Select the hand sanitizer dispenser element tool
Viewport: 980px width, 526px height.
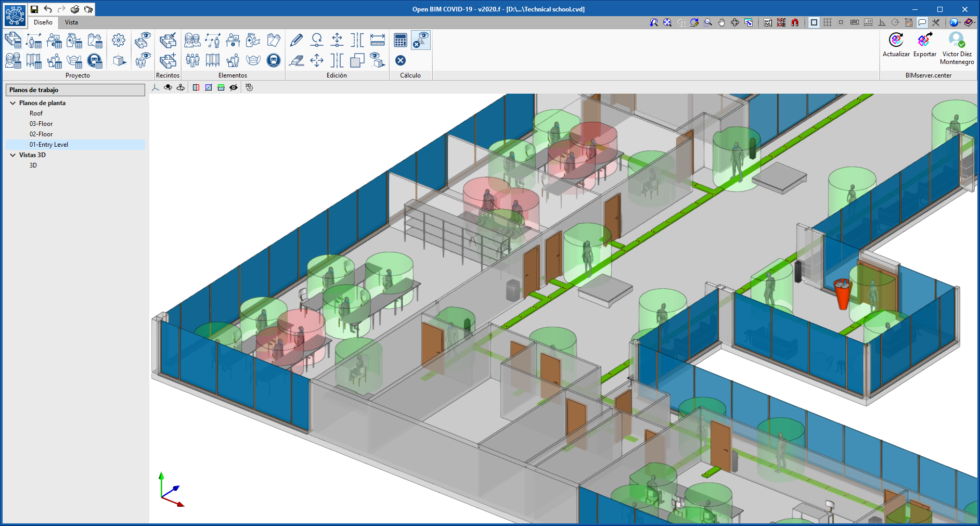(x=252, y=40)
